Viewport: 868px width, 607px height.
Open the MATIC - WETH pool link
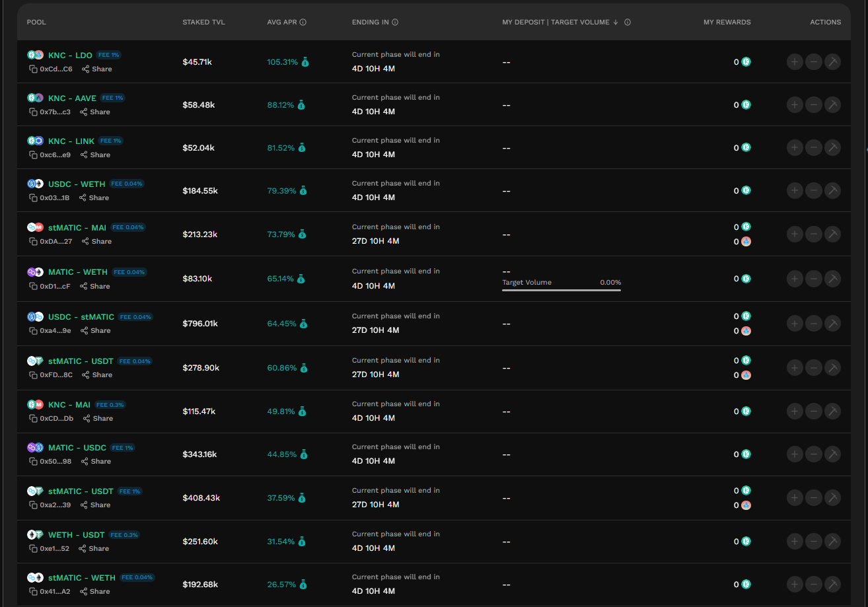click(78, 272)
